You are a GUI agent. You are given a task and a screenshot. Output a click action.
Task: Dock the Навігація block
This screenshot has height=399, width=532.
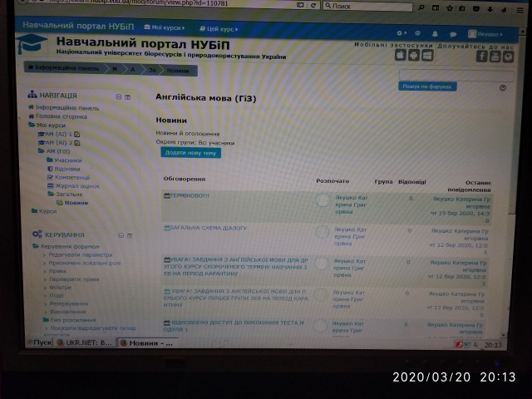click(x=127, y=97)
